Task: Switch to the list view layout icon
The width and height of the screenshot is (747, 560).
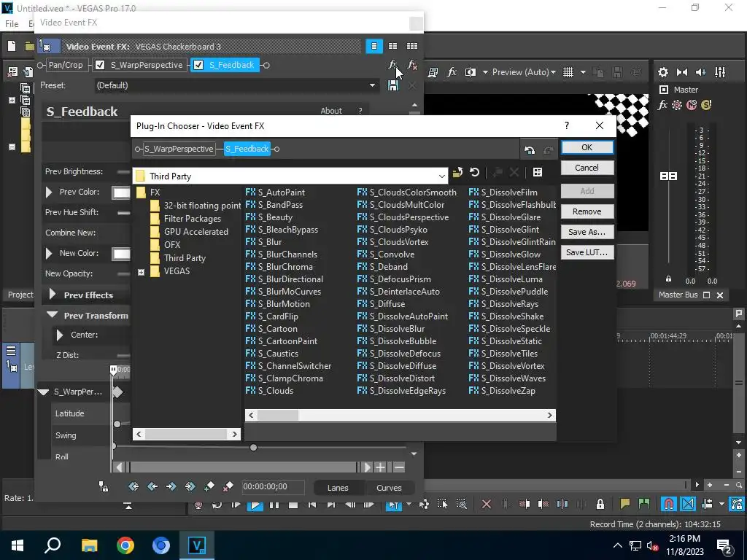Action: tap(374, 46)
